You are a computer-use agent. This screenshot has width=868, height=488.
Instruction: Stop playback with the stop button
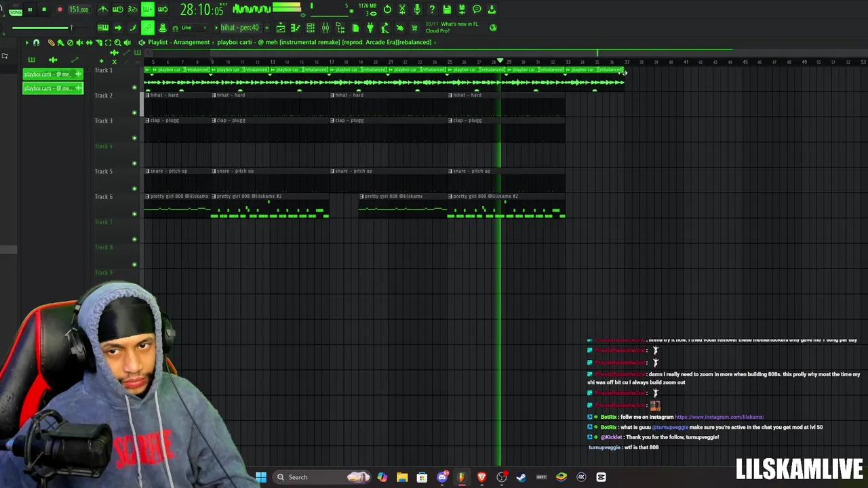coord(44,9)
